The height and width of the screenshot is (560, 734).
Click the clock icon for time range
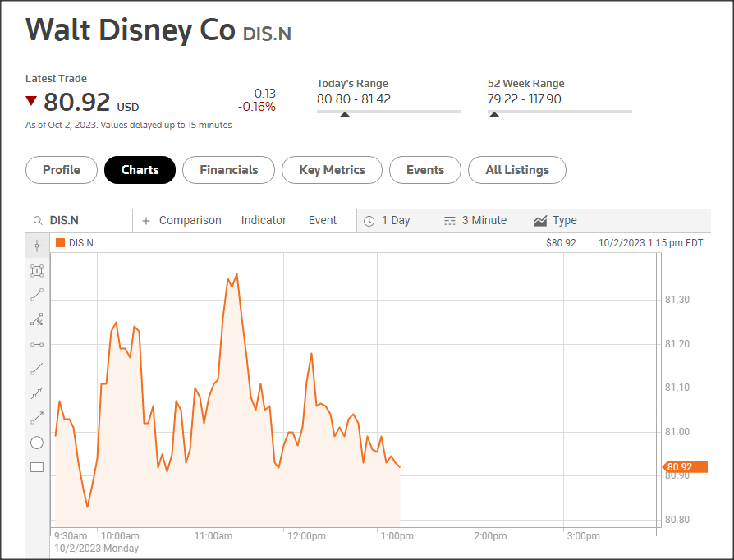pyautogui.click(x=369, y=221)
